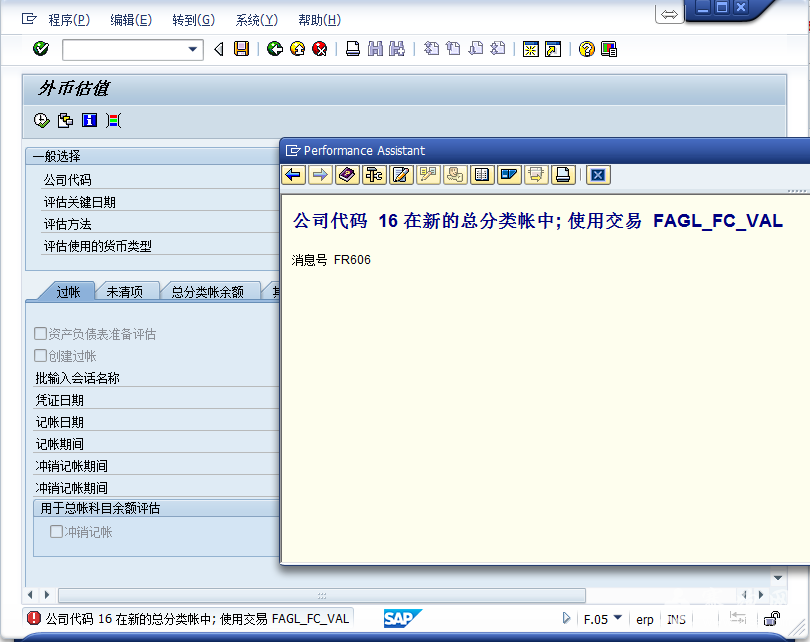The image size is (810, 642).
Task: Click the Find binoculars icon
Action: coord(376,49)
